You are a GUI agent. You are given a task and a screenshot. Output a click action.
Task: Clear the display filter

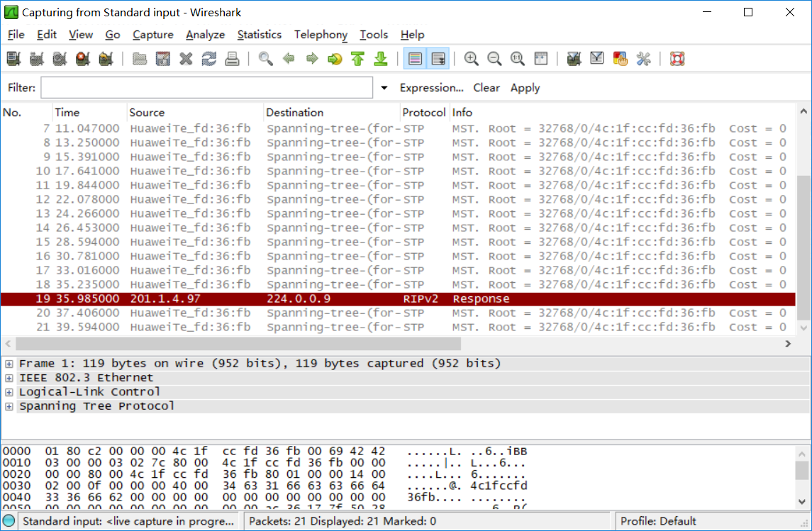point(486,87)
